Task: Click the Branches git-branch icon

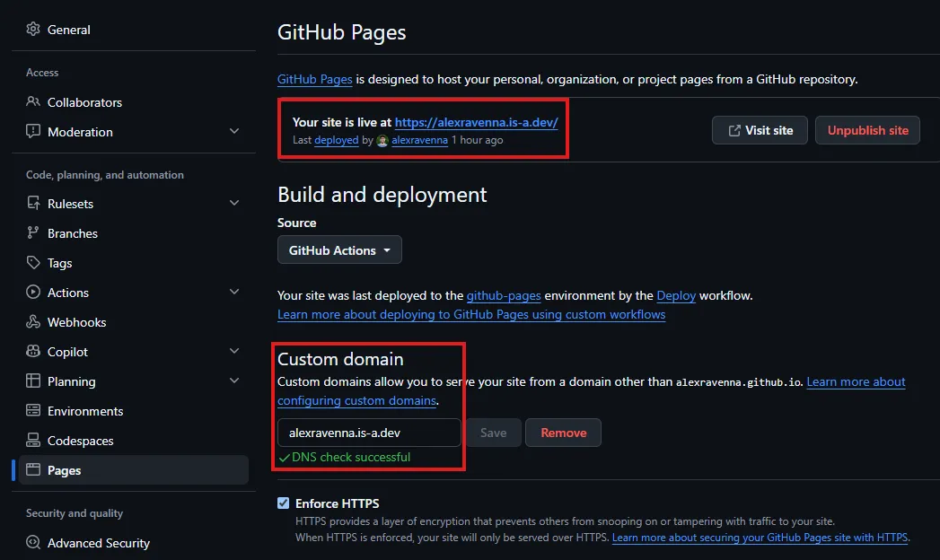Action: (x=33, y=233)
